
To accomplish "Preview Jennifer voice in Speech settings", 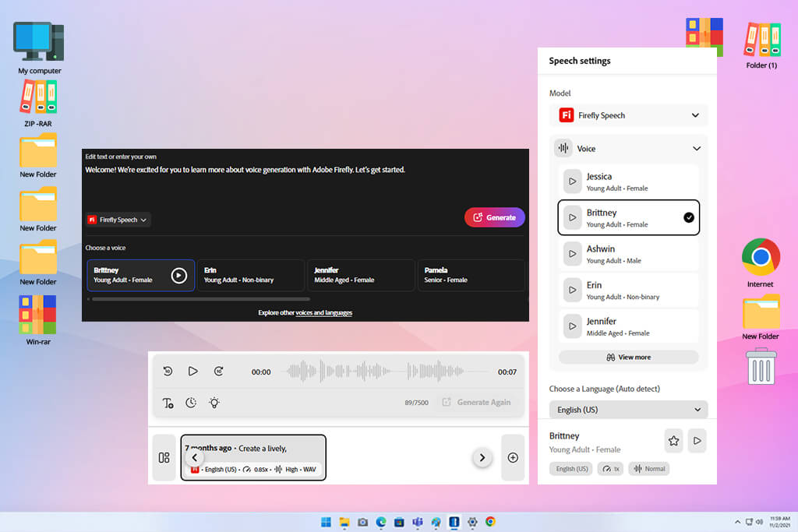I will (x=573, y=326).
